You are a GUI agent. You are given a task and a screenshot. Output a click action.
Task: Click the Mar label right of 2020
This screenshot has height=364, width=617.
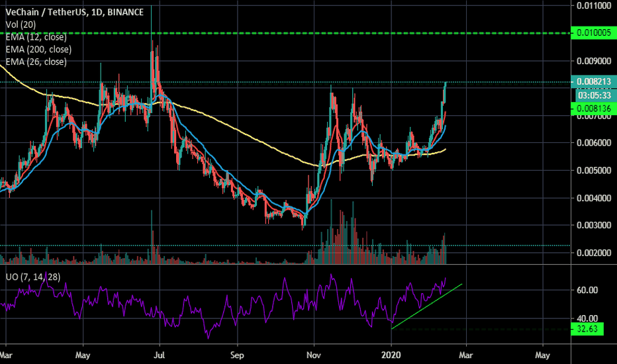point(466,355)
